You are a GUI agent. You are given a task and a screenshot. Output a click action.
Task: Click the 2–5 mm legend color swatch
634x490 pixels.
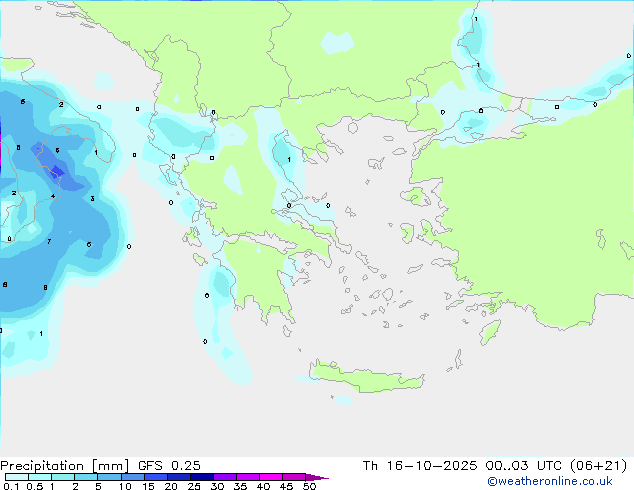(86, 477)
